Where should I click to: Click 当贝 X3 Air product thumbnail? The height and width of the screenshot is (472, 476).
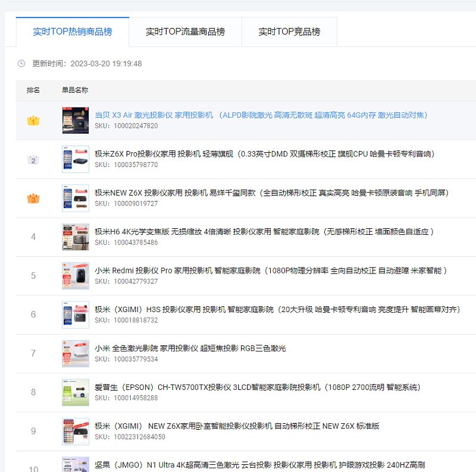(76, 121)
